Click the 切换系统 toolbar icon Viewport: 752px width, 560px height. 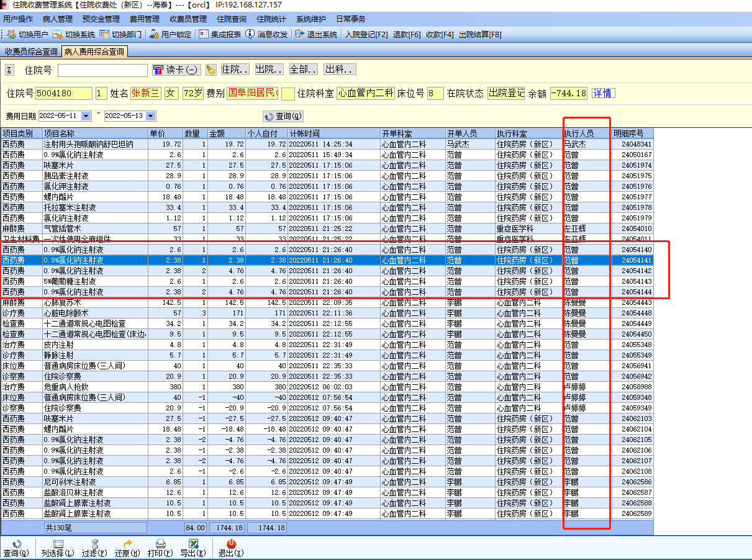(58, 34)
